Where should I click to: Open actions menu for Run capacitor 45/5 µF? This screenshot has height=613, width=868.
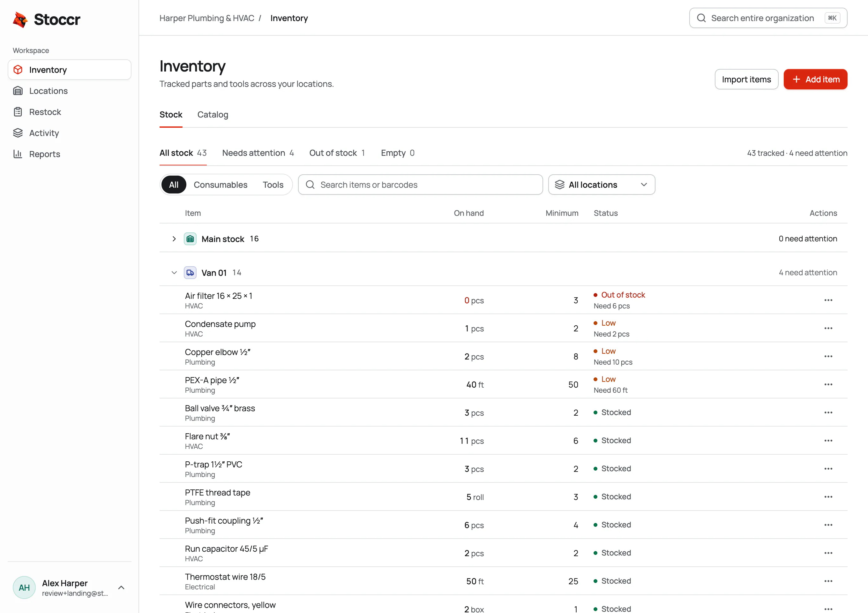828,553
